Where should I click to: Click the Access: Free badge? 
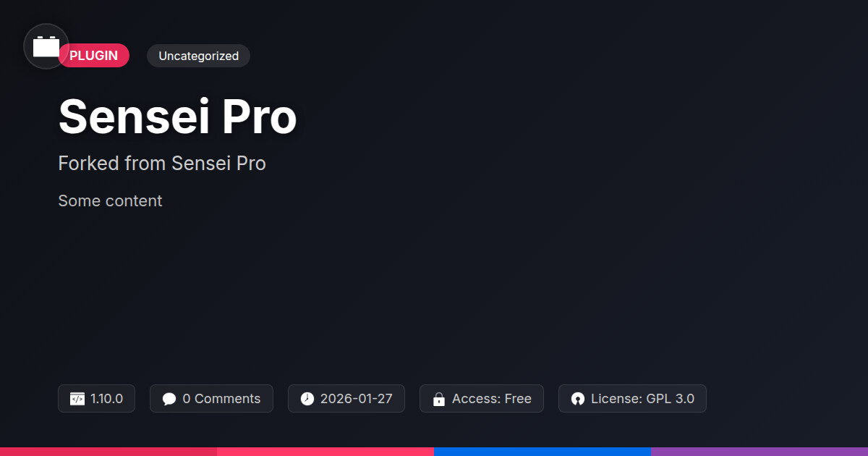pyautogui.click(x=482, y=399)
